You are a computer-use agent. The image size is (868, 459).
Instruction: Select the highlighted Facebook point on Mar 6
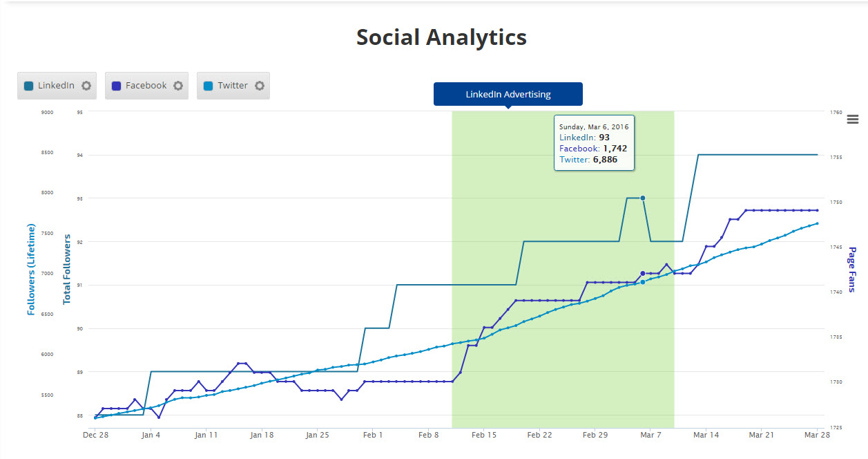[643, 274]
